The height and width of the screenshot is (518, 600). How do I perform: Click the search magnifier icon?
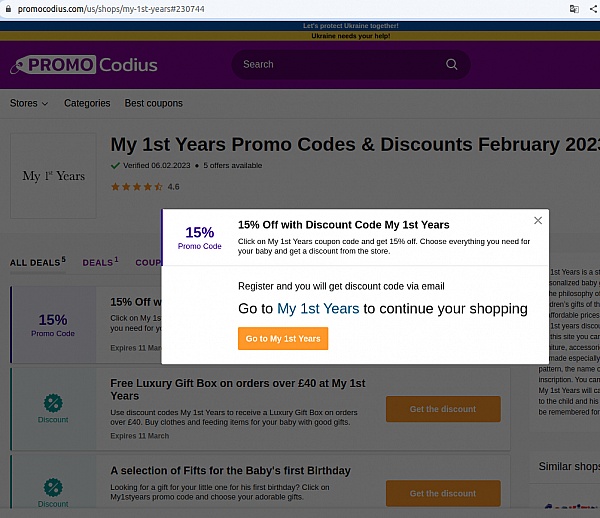452,64
